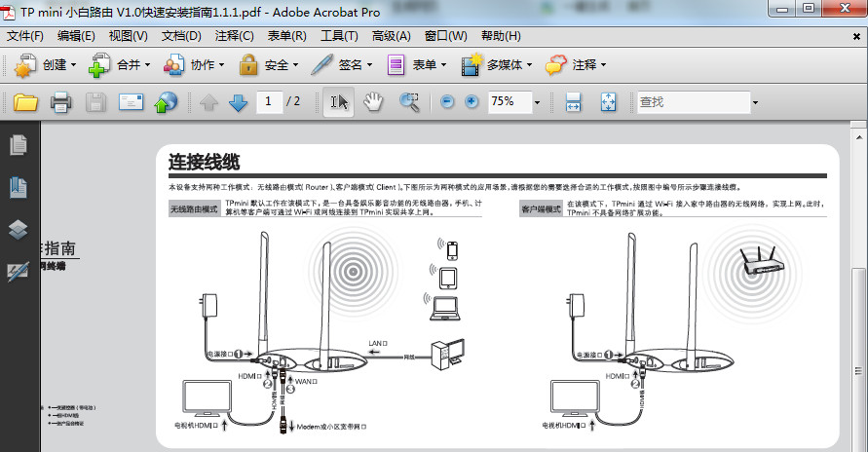
Task: Open the 工具(T) menu
Action: pyautogui.click(x=339, y=36)
